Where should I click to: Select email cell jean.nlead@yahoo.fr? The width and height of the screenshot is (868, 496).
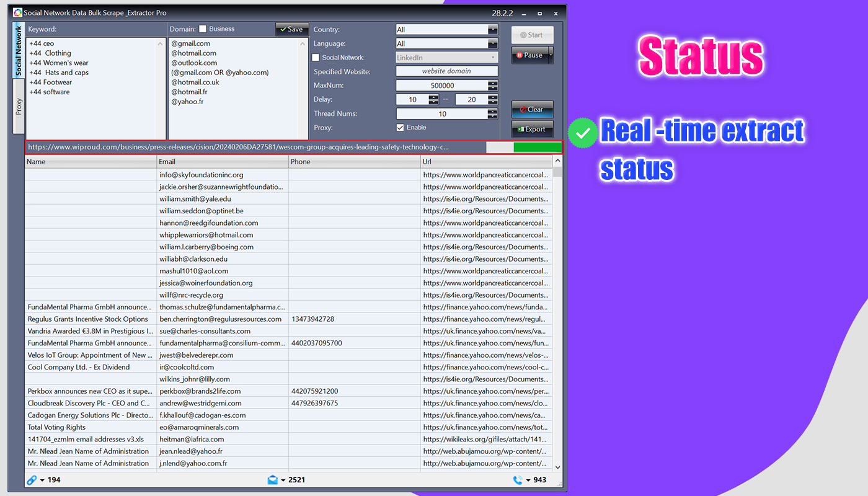223,451
